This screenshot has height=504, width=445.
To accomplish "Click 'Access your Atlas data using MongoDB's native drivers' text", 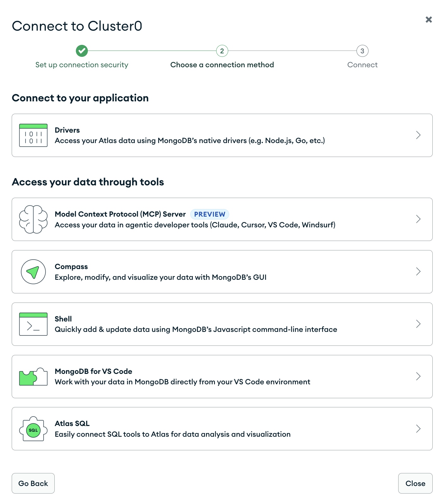I will click(190, 141).
